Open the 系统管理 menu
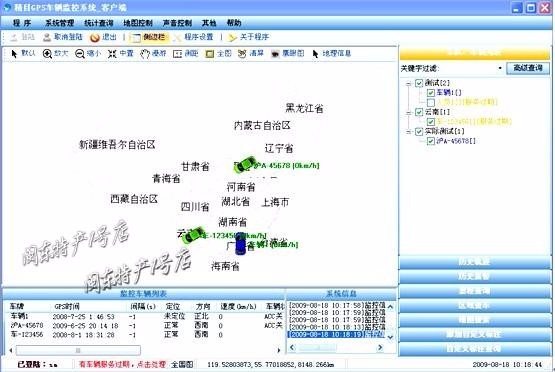 coord(59,23)
